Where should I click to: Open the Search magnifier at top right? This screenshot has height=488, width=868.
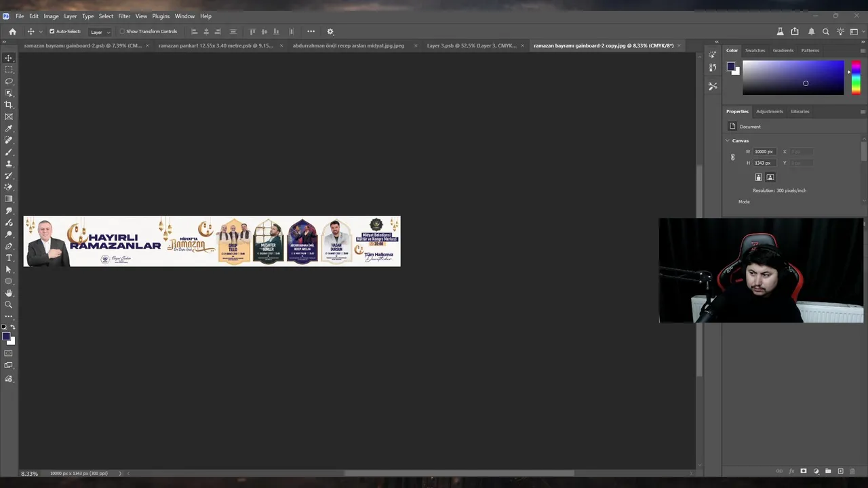click(825, 31)
